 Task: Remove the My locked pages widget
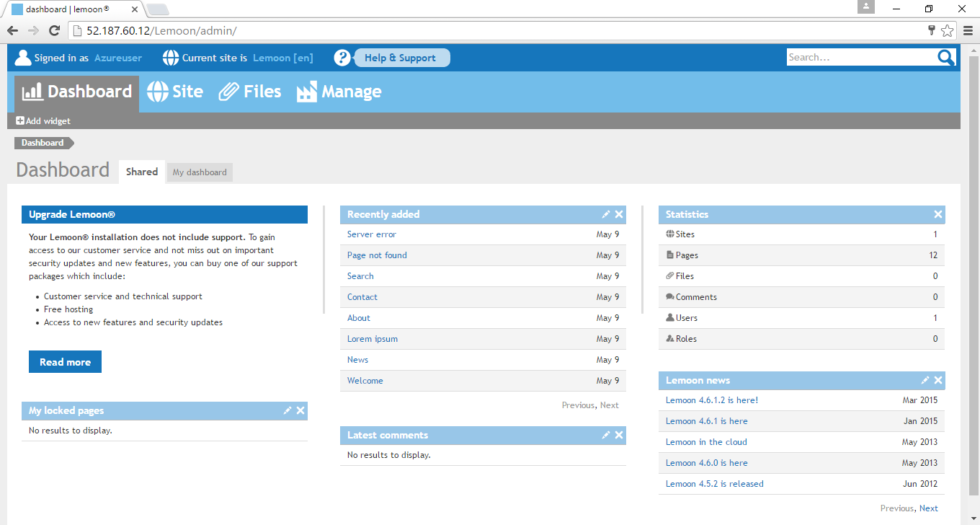tap(300, 410)
